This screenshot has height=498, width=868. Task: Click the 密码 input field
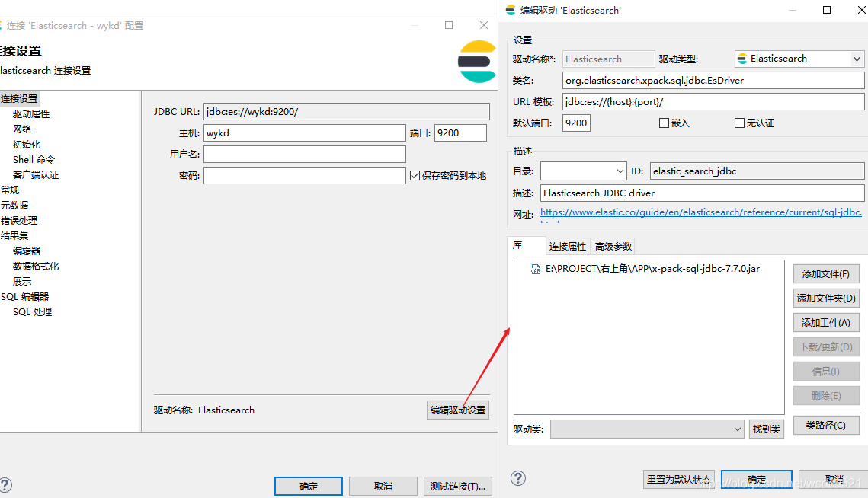coord(305,175)
